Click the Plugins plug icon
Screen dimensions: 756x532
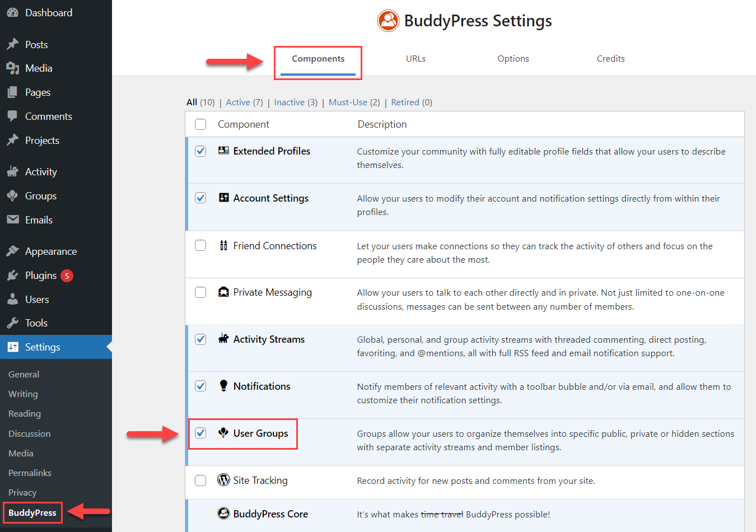point(12,276)
